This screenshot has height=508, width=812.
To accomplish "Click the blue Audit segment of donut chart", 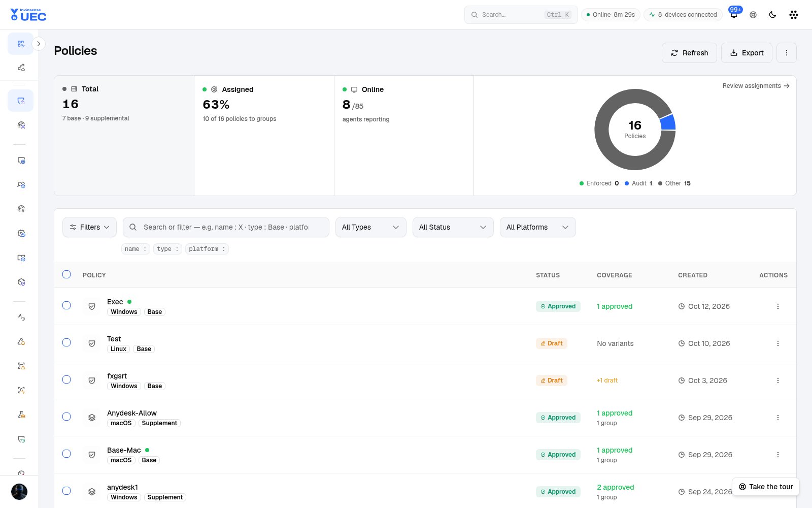I will [x=668, y=122].
